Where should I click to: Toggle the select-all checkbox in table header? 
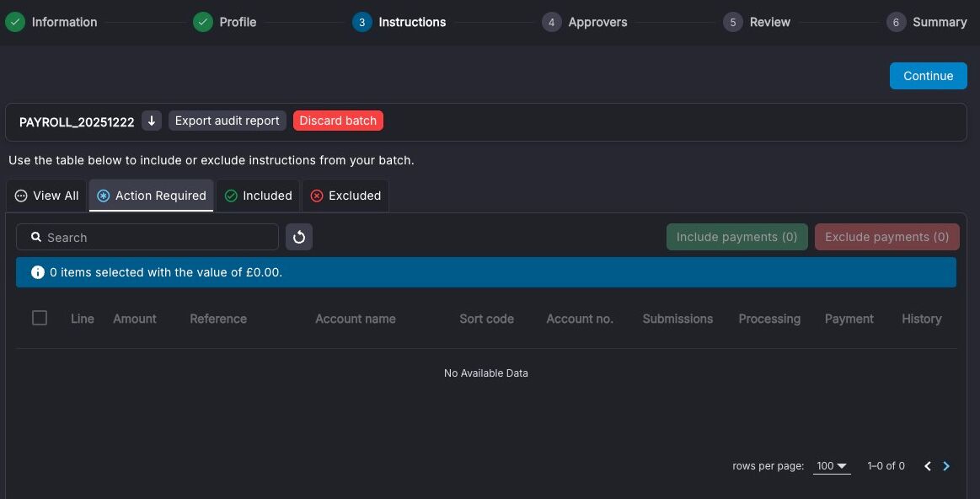(40, 318)
